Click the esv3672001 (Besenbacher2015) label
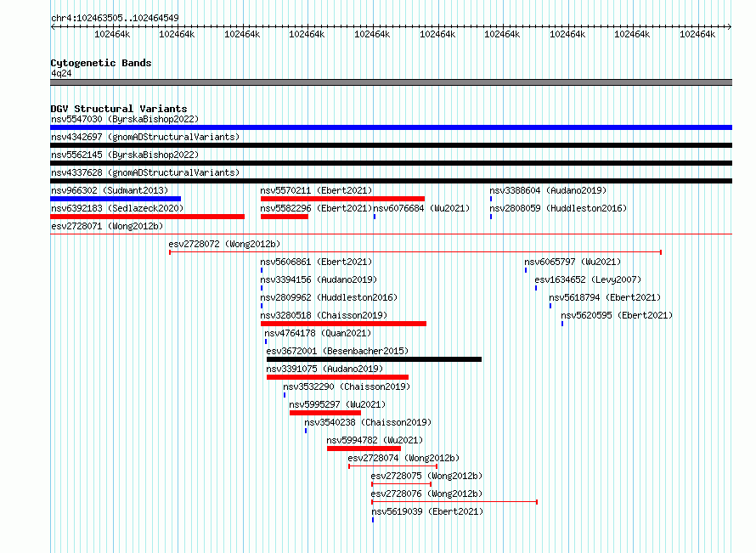The image size is (756, 553). coord(337,351)
